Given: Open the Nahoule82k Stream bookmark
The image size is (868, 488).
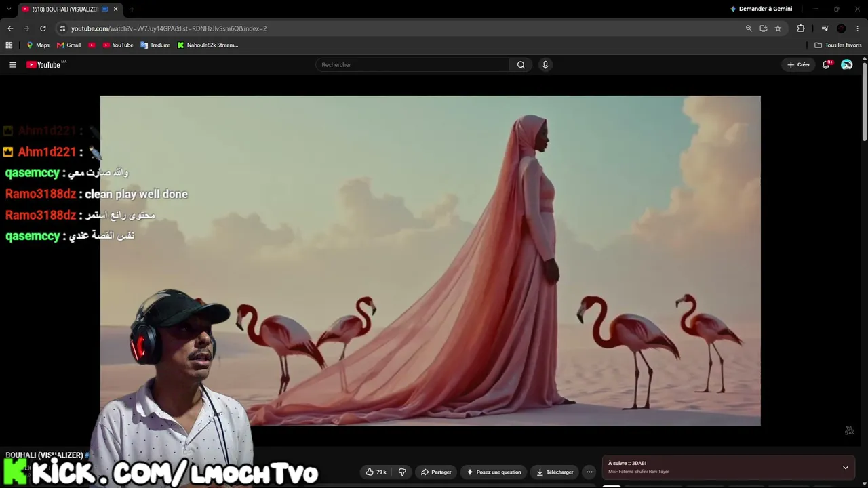Looking at the screenshot, I should coord(208,45).
